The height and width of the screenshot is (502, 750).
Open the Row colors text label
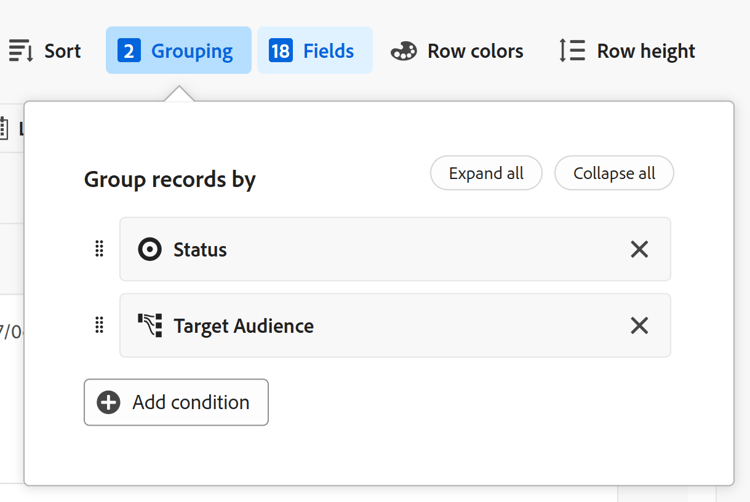475,51
